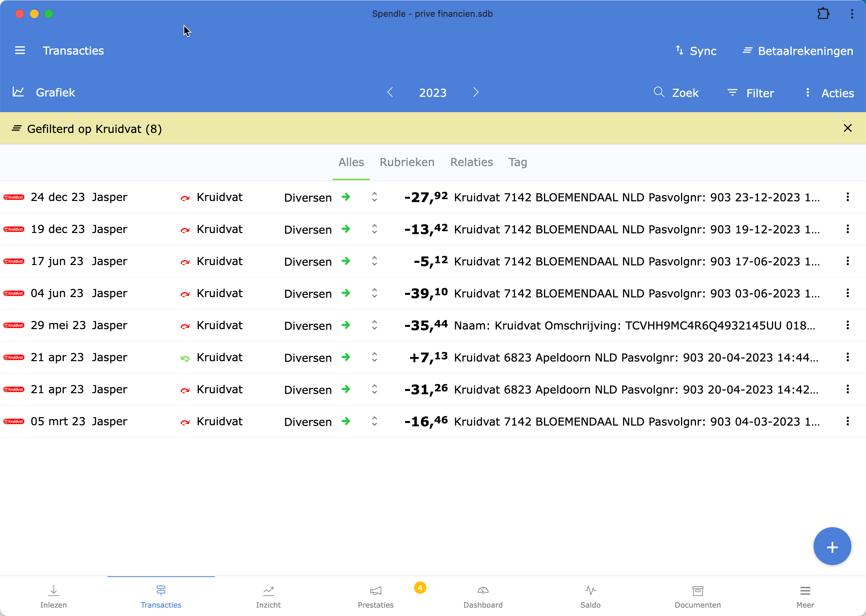This screenshot has height=616, width=866.
Task: Open Prestaties tab with badge
Action: [375, 596]
